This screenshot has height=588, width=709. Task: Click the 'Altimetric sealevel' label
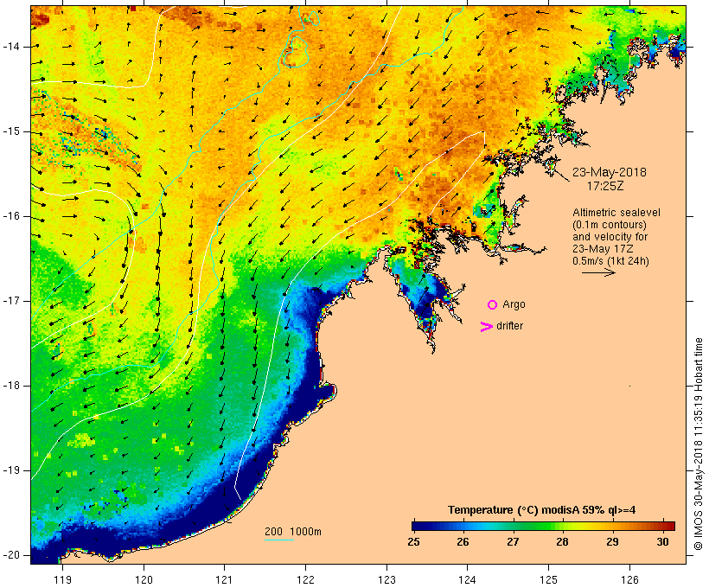point(616,213)
